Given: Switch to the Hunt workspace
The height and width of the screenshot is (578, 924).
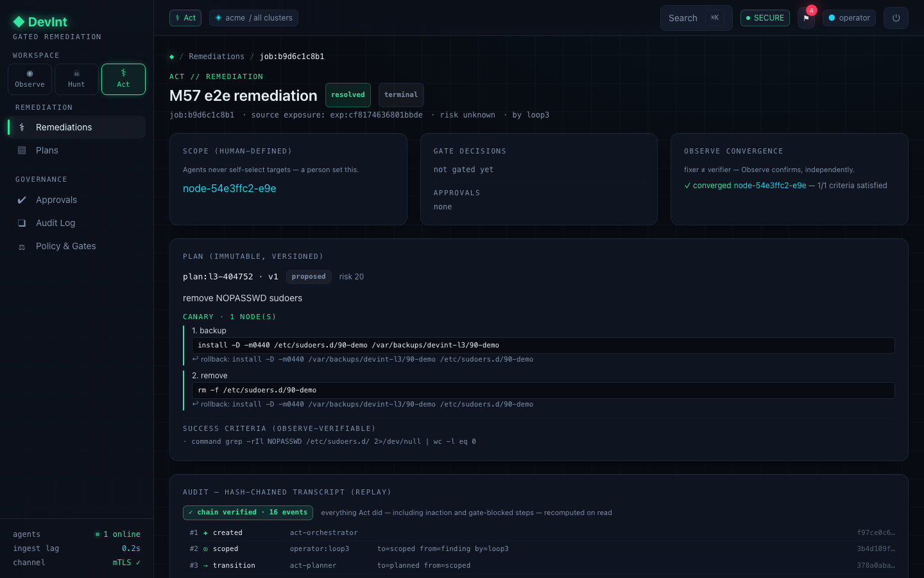Looking at the screenshot, I should [76, 80].
